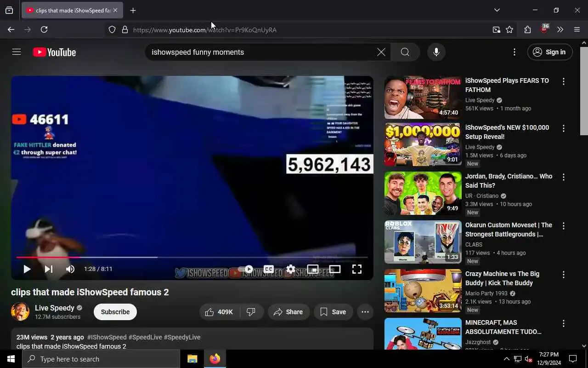This screenshot has height=368, width=588.
Task: Open options for 'Jordan, Brady, Cristiano' video
Action: point(564,177)
